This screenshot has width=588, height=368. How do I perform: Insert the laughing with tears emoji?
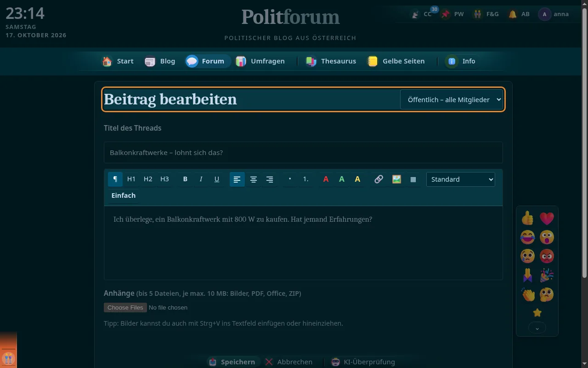coord(528,237)
